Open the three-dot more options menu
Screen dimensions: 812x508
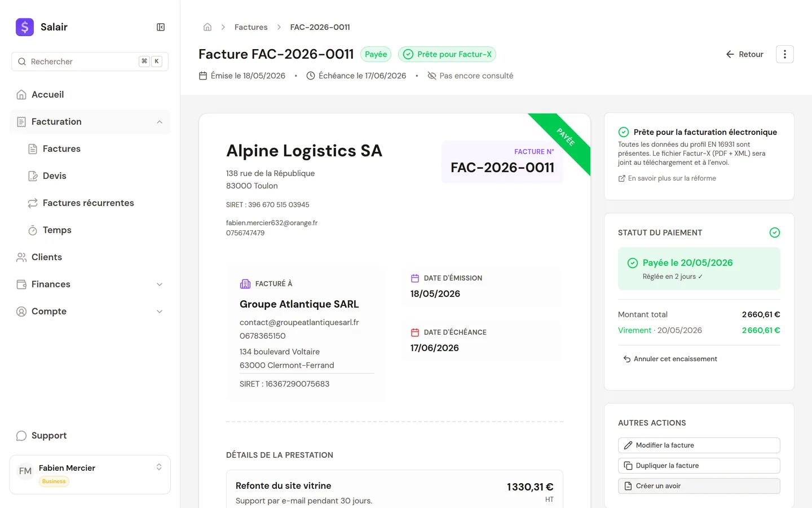(x=785, y=54)
